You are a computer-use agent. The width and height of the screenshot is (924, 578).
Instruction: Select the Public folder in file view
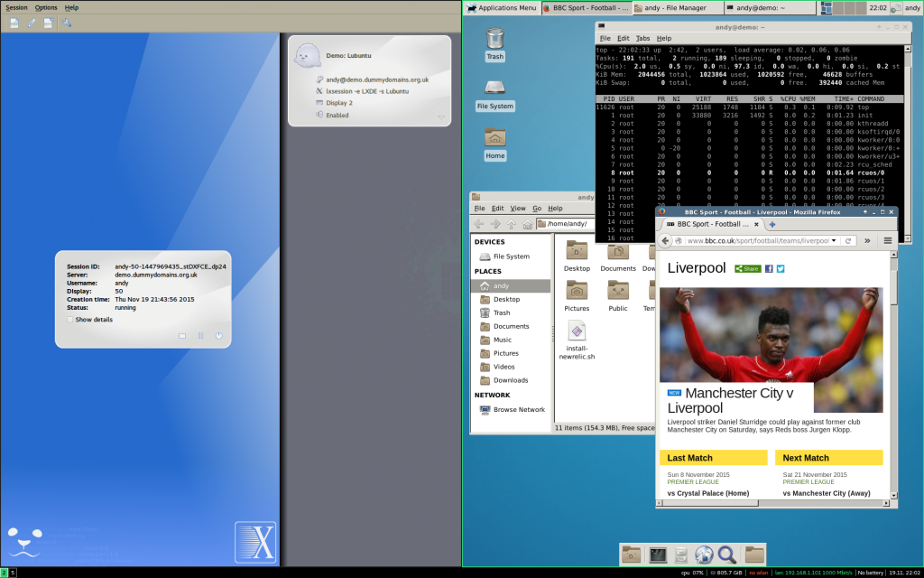tap(617, 296)
